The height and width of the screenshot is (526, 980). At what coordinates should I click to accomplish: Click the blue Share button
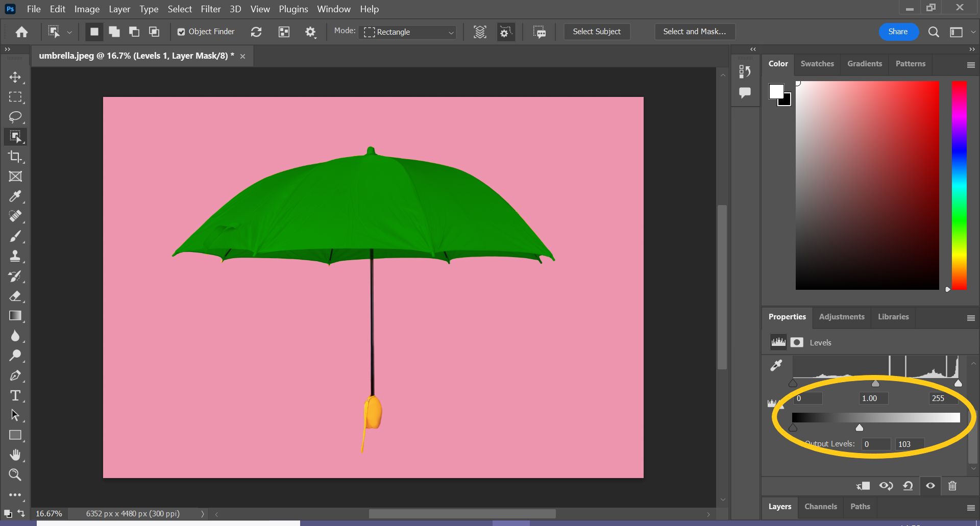(898, 32)
